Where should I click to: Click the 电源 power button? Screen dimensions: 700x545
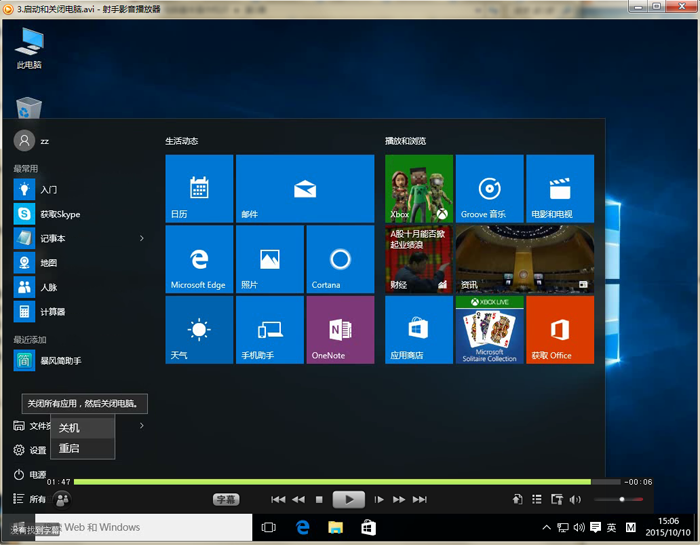30,474
